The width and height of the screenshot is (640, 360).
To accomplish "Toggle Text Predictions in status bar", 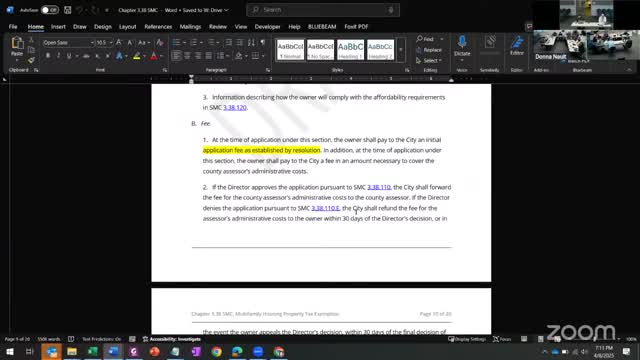I will point(102,339).
